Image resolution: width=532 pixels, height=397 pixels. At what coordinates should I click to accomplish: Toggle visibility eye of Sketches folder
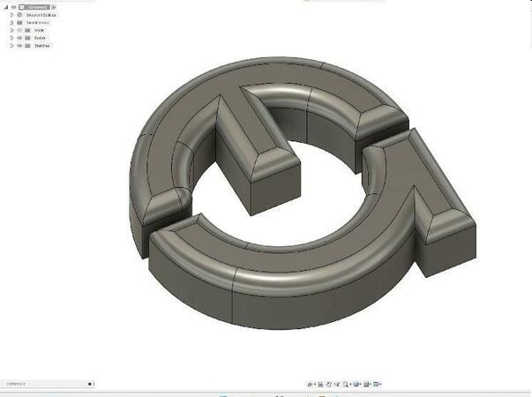(x=19, y=46)
